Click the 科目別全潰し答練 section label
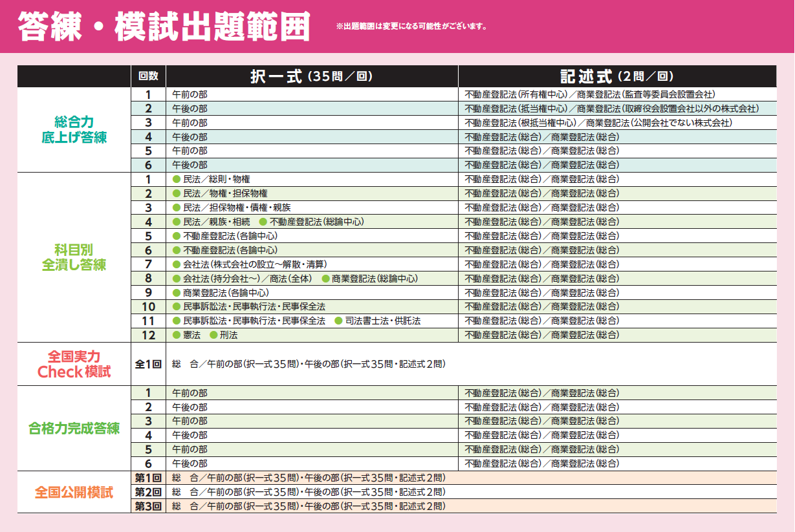Image resolution: width=795 pixels, height=532 pixels. 74,257
